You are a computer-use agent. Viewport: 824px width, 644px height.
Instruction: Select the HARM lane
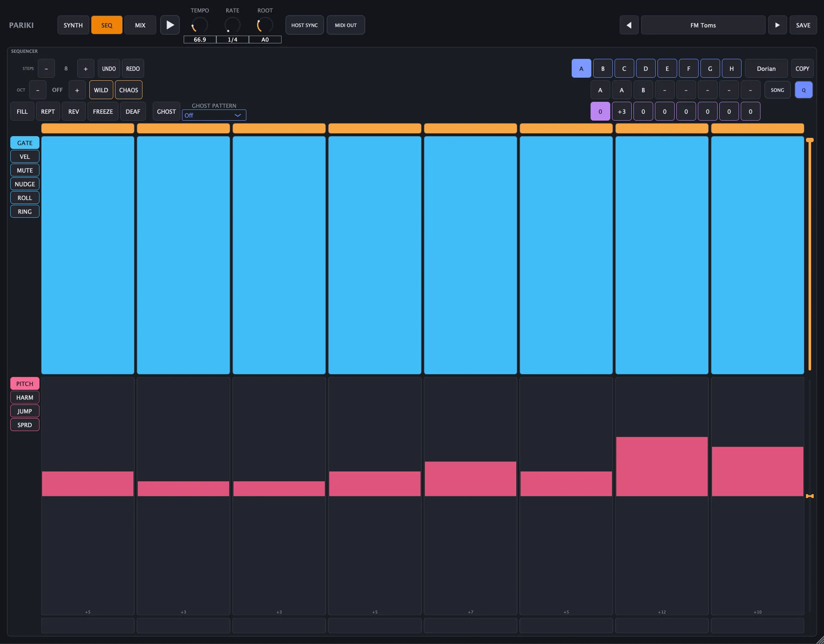(25, 398)
